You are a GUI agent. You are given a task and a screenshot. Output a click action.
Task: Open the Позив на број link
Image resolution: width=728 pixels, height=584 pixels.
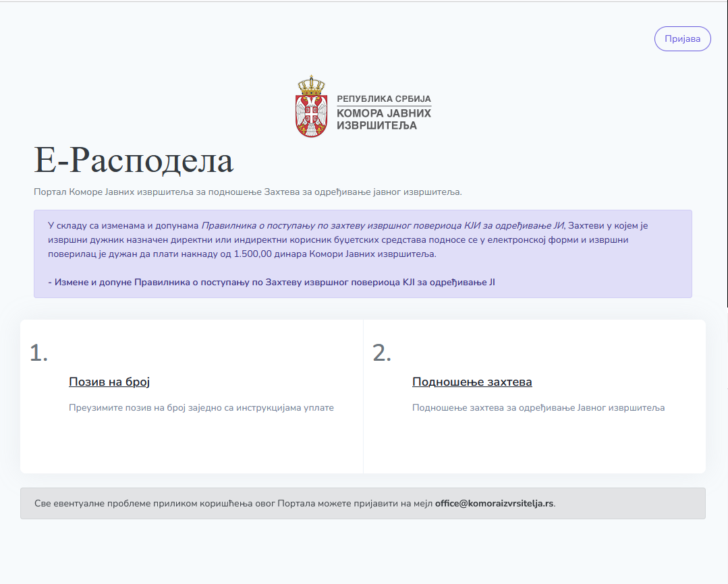[109, 382]
